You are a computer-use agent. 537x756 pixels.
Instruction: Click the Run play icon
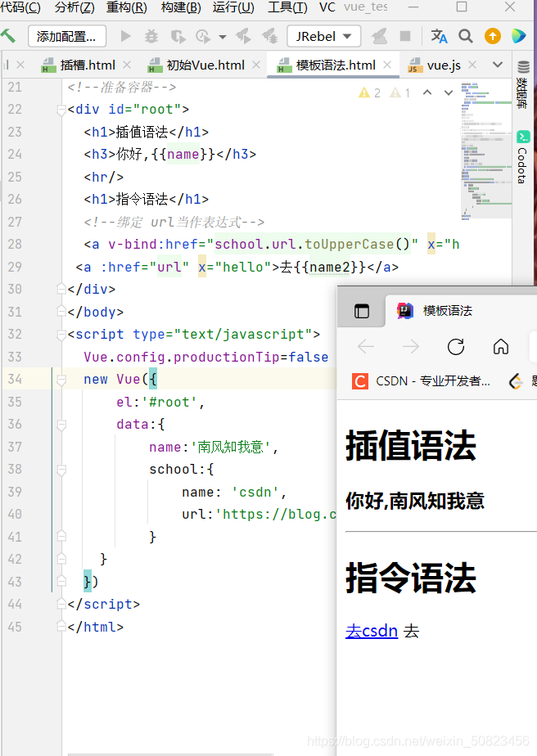[125, 36]
